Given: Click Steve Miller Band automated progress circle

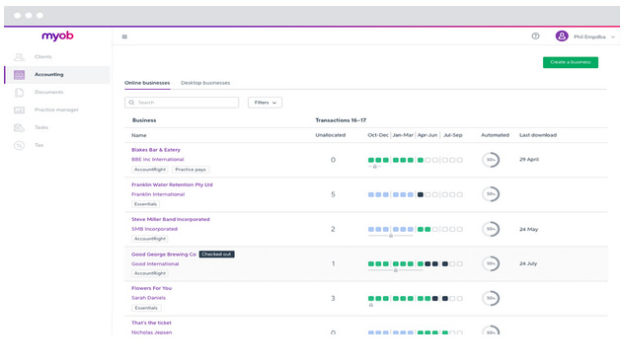Looking at the screenshot, I should pyautogui.click(x=491, y=229).
